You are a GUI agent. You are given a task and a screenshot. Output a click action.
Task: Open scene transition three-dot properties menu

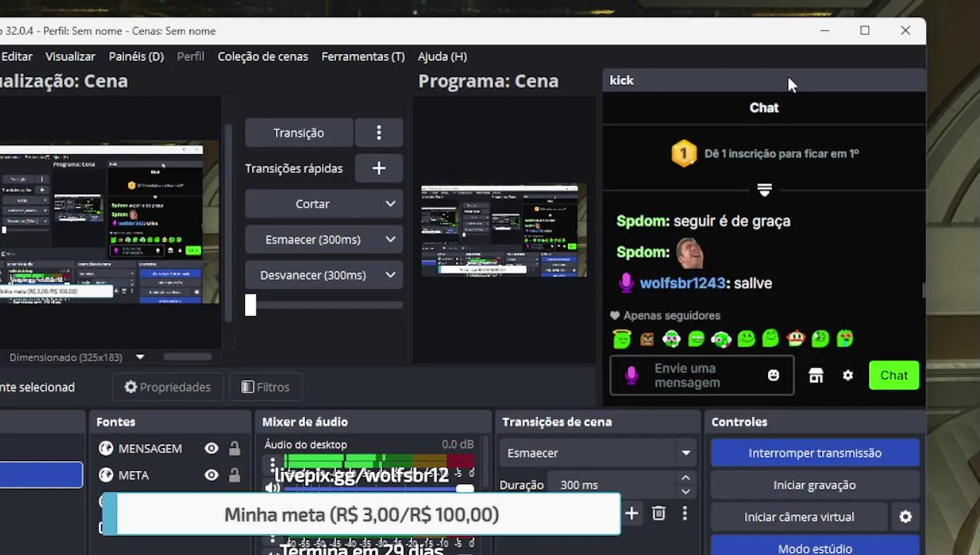coord(685,513)
